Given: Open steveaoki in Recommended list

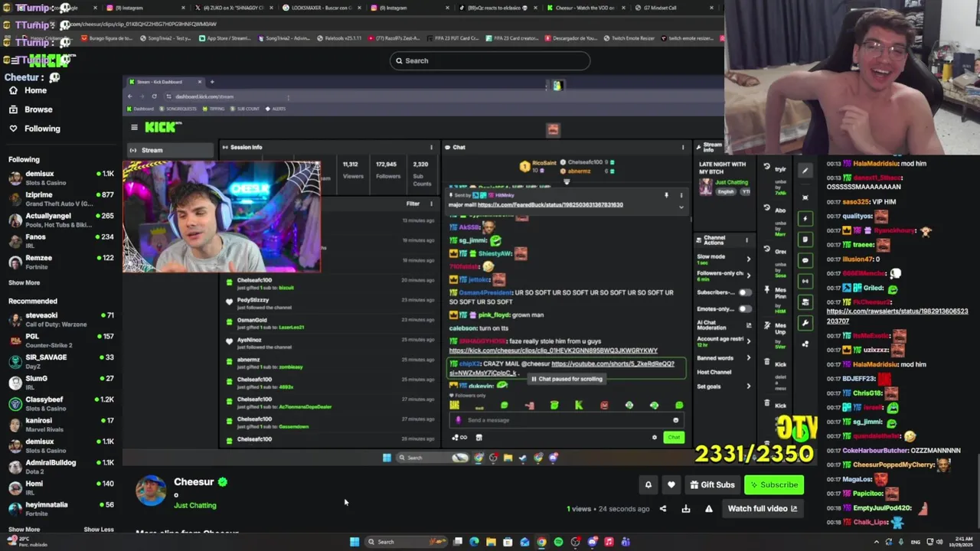Looking at the screenshot, I should 61,319.
